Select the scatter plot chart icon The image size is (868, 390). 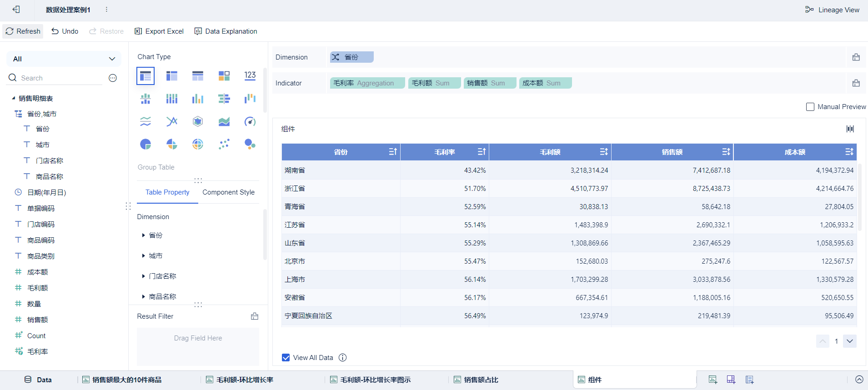point(224,145)
